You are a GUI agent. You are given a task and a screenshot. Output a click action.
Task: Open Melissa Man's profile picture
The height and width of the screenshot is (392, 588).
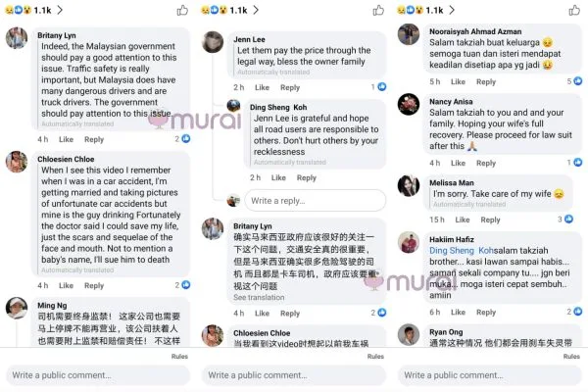coord(409,185)
